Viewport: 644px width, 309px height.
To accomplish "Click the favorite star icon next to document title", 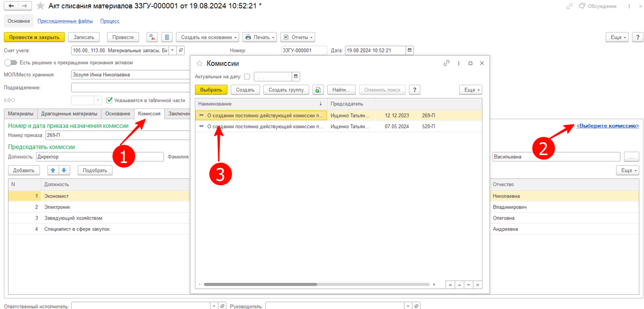I will (x=40, y=6).
